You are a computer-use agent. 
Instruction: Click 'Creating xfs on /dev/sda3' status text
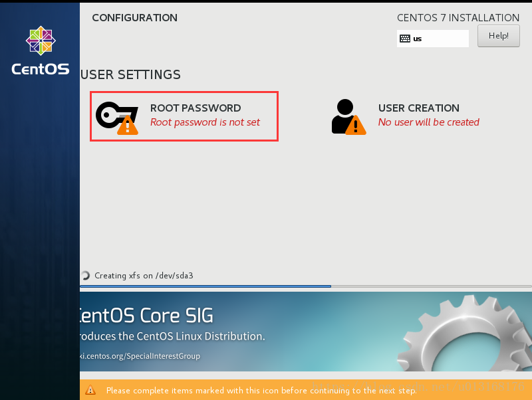pyautogui.click(x=144, y=276)
